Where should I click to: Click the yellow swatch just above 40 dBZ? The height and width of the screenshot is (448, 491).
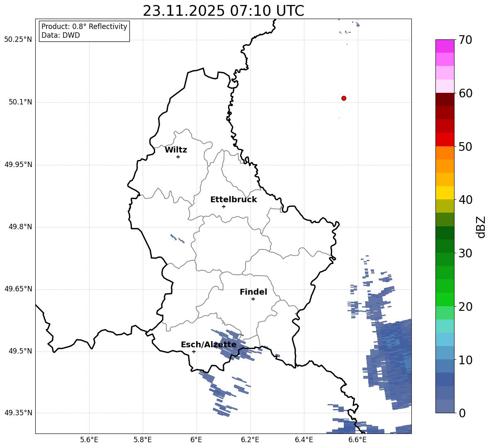pos(445,192)
